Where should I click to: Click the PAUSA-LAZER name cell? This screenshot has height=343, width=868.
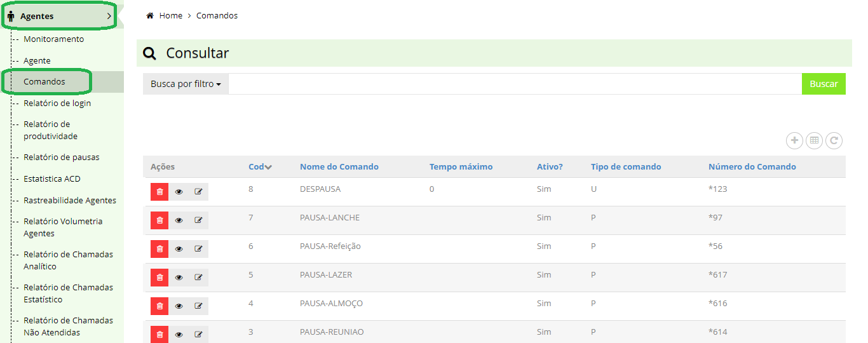(x=326, y=274)
